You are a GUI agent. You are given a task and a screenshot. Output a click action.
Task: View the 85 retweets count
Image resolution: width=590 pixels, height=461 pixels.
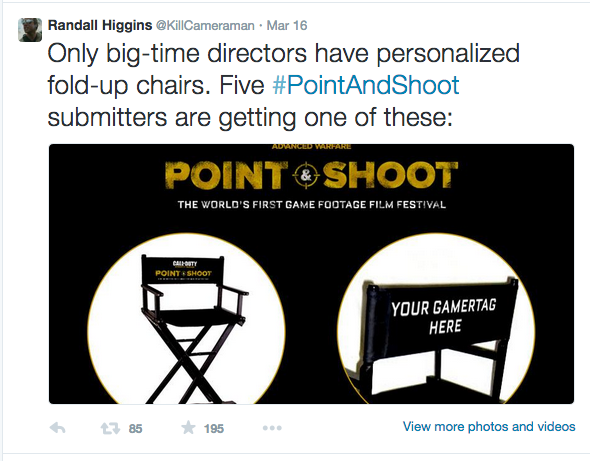(x=135, y=429)
